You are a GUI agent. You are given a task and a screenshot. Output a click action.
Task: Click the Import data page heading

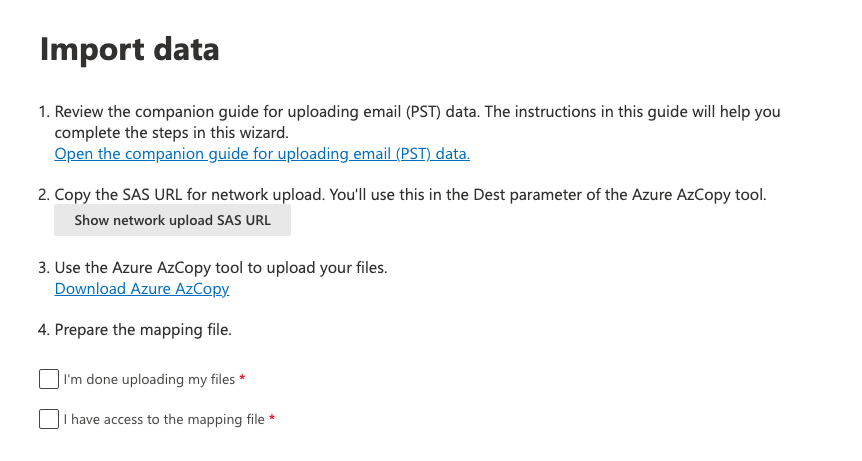130,49
